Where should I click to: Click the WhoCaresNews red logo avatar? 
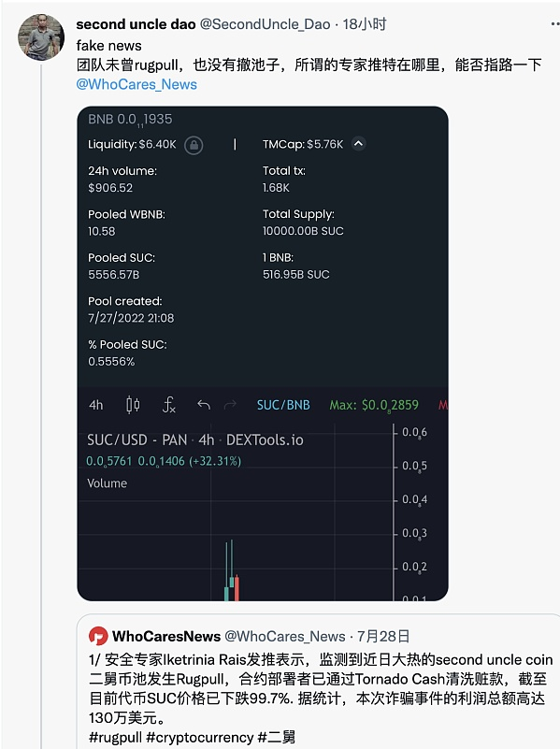(98, 636)
